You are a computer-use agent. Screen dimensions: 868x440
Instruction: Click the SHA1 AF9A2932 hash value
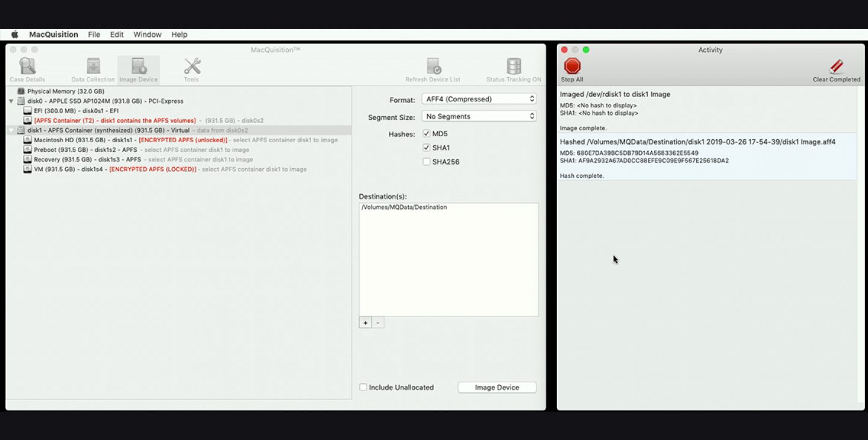coord(644,161)
